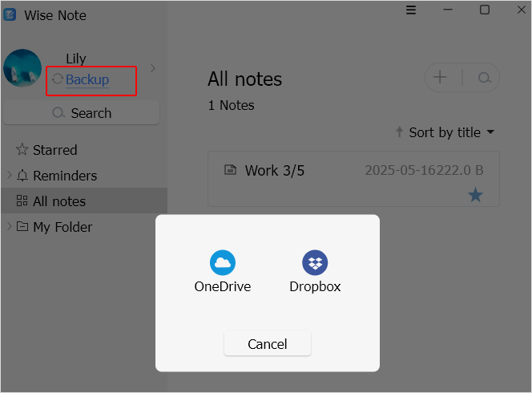Screen dimensions: 532x393
Task: Click the note document icon beside Work 3/5
Action: [231, 169]
